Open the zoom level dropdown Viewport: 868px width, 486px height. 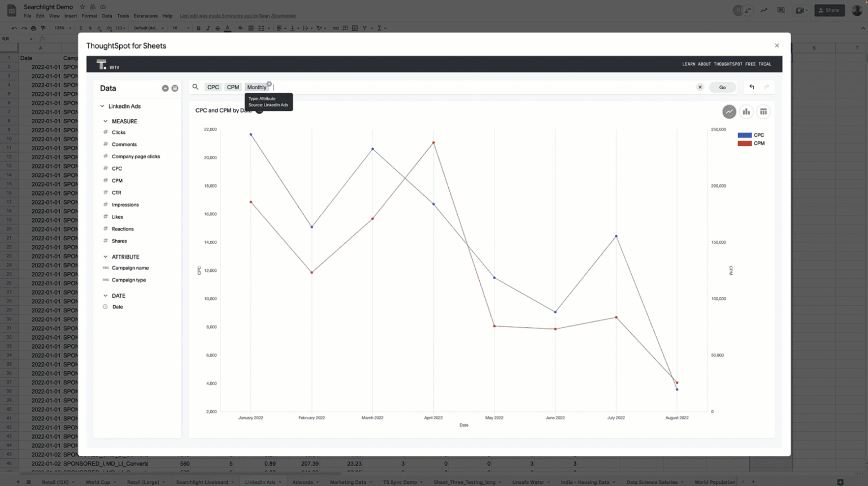click(x=62, y=28)
